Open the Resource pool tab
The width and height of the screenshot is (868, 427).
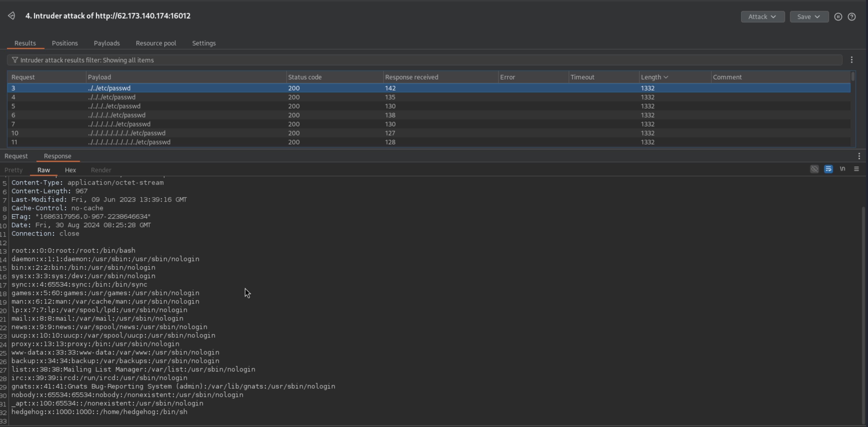(x=156, y=43)
